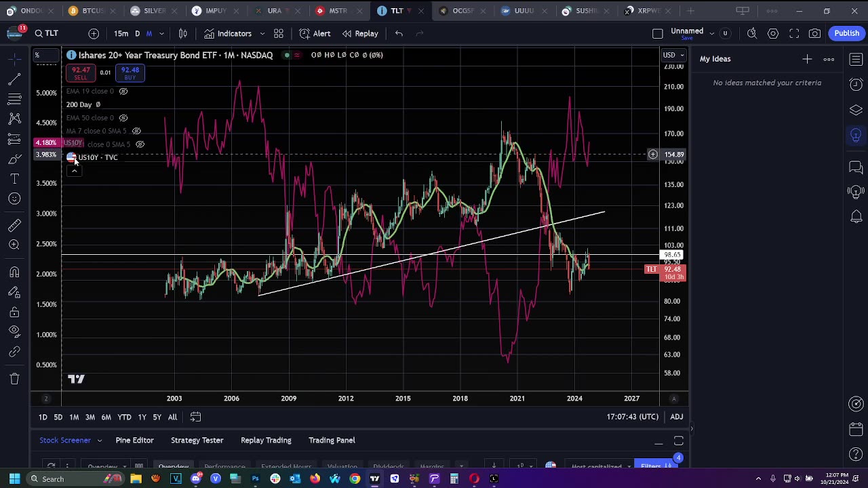Select the Stock Screener tab
This screenshot has height=488, width=868.
(x=65, y=441)
